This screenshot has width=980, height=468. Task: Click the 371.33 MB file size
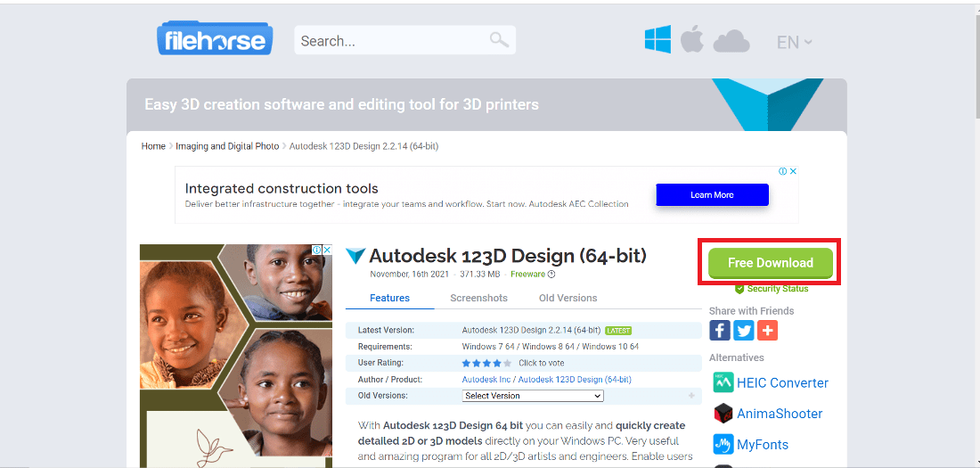pos(480,274)
